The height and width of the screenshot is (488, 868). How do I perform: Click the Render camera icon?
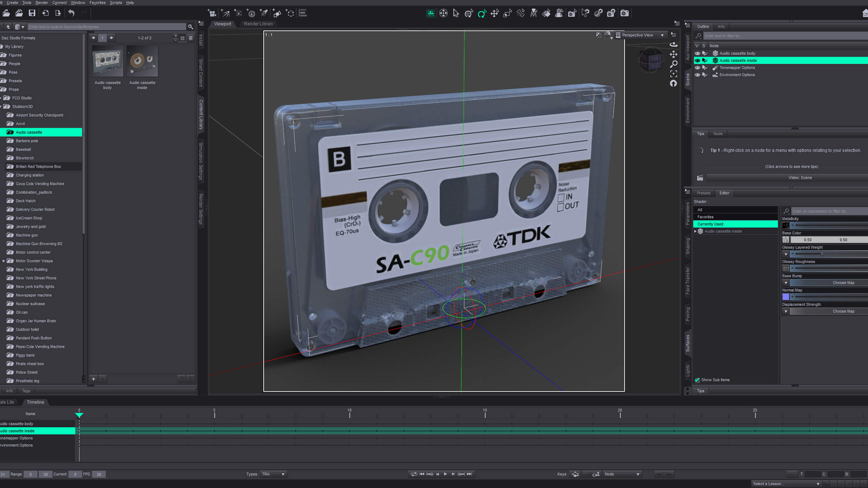[x=624, y=13]
